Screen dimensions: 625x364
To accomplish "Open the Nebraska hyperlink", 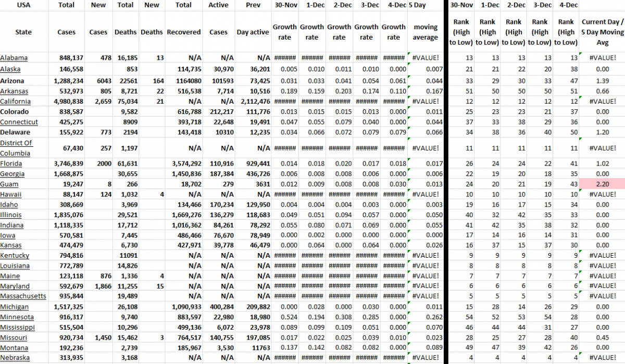I will tap(15, 358).
